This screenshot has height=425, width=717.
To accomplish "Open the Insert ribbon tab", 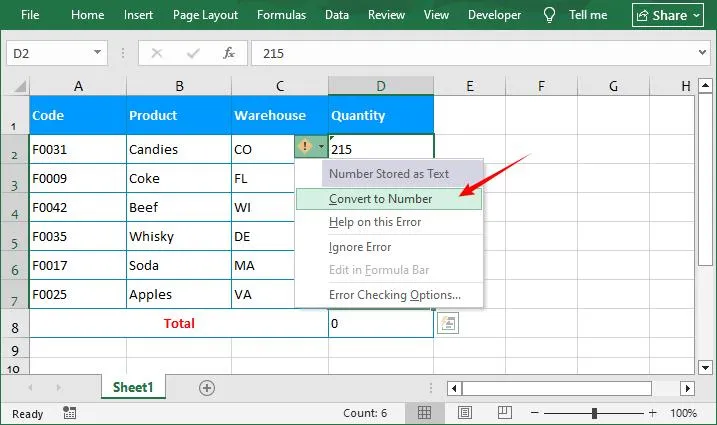I will 138,15.
